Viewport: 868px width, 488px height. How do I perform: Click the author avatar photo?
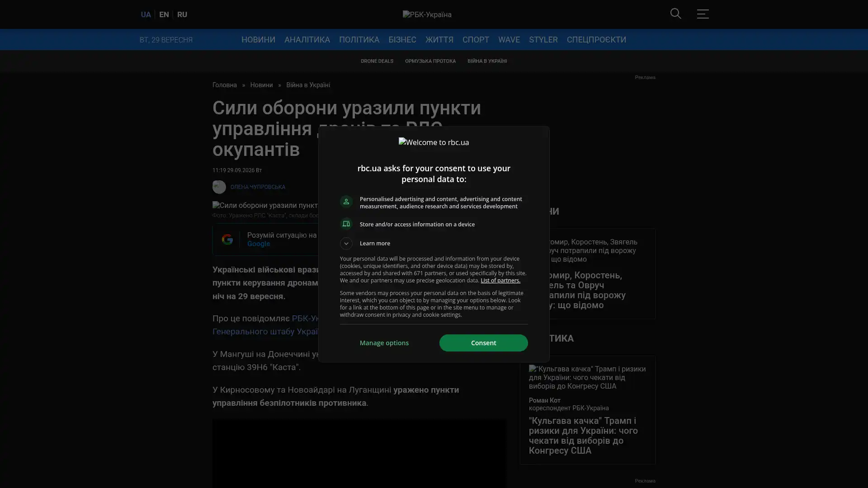(219, 187)
